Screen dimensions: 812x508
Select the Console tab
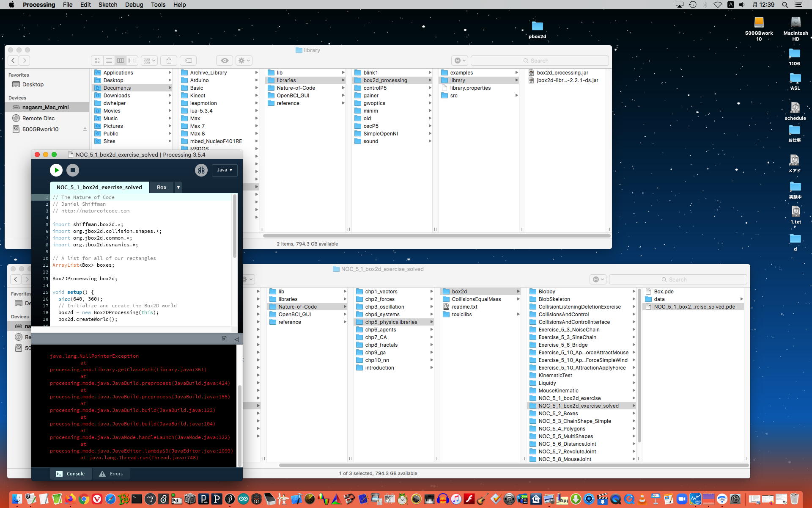[x=71, y=474]
